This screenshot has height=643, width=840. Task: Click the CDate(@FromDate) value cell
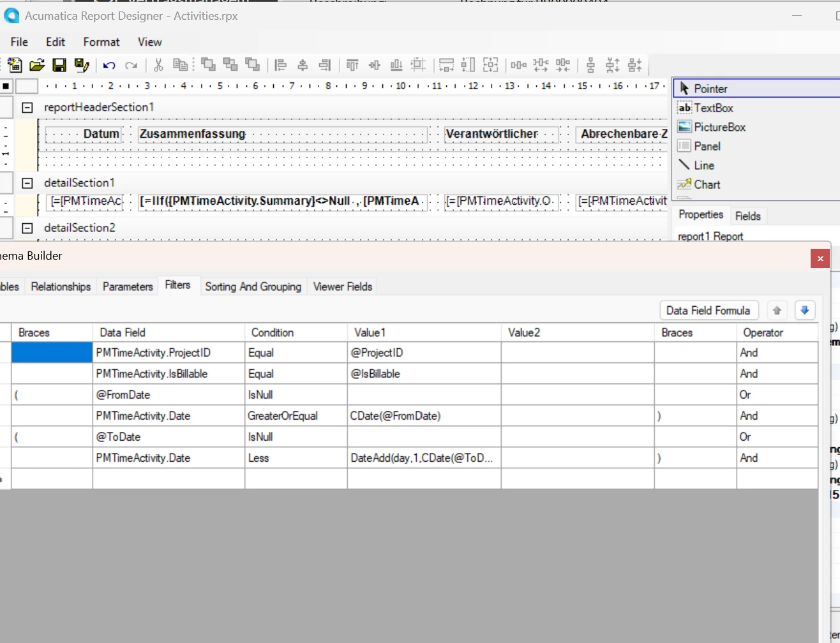tap(424, 416)
